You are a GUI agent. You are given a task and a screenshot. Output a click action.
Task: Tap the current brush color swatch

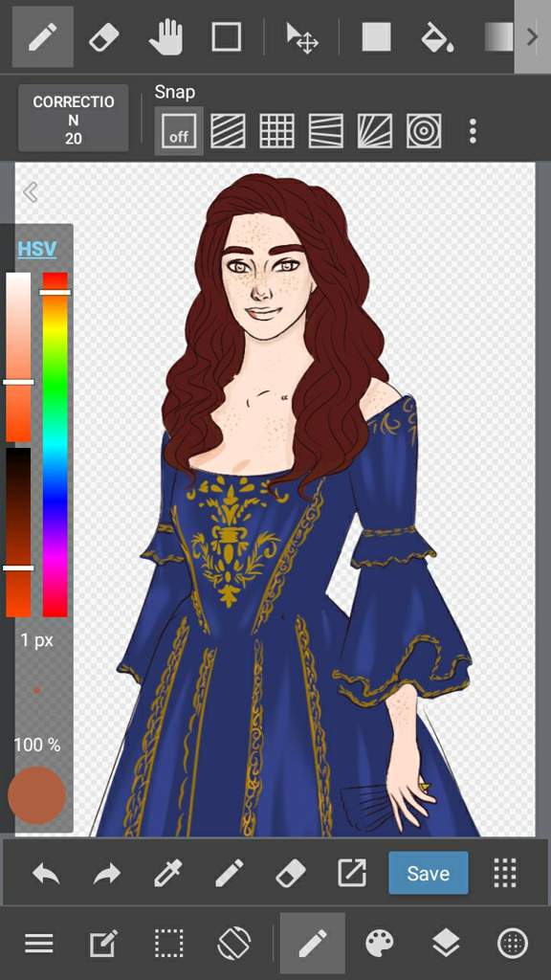[37, 795]
